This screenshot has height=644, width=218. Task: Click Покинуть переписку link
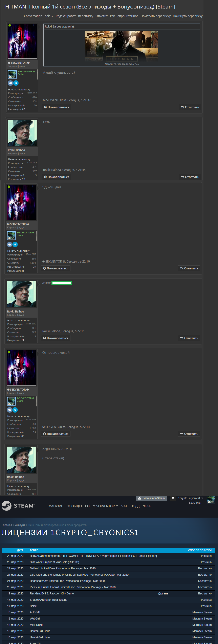pos(188,16)
